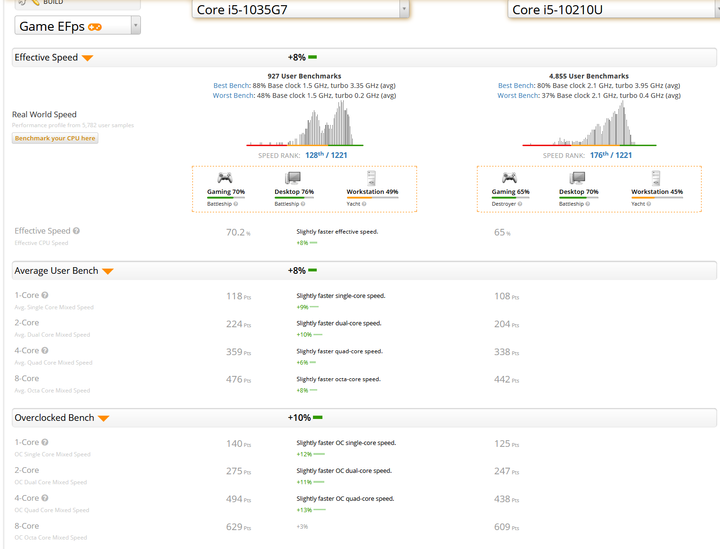Click the 118 Pts single-core score

tap(238, 297)
